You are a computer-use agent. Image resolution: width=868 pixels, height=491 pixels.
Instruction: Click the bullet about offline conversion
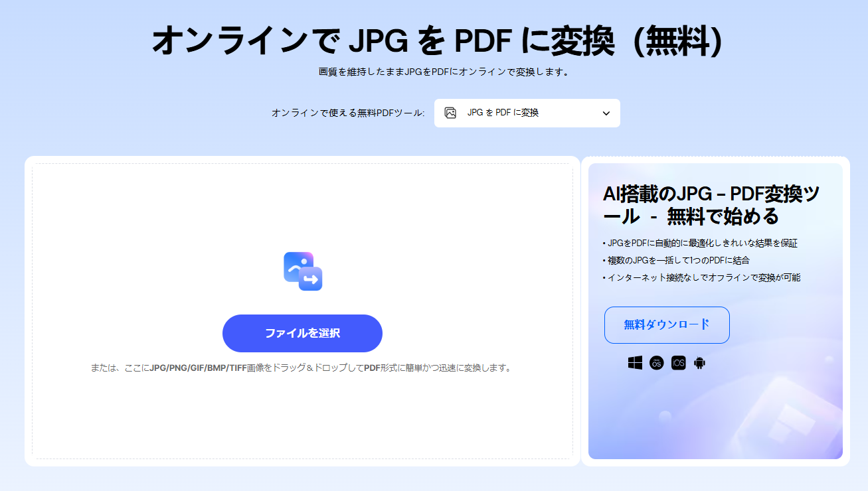tap(701, 277)
